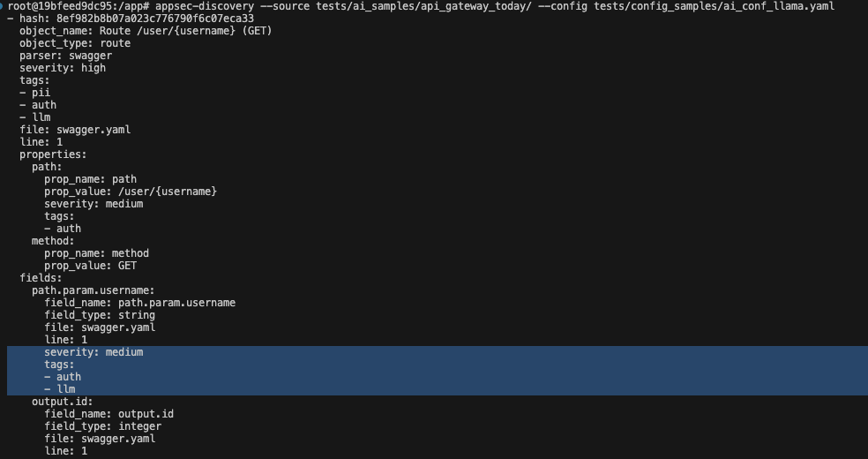
Task: Click the pii tag entry
Action: tap(35, 93)
